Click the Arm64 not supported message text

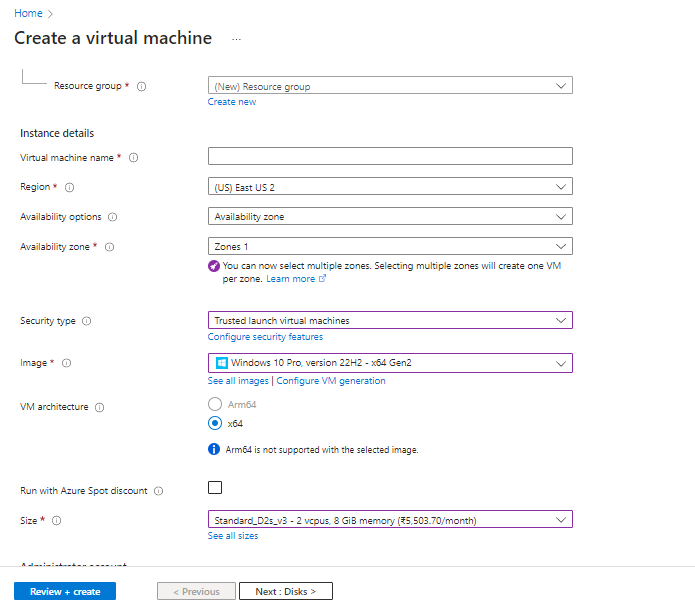322,450
